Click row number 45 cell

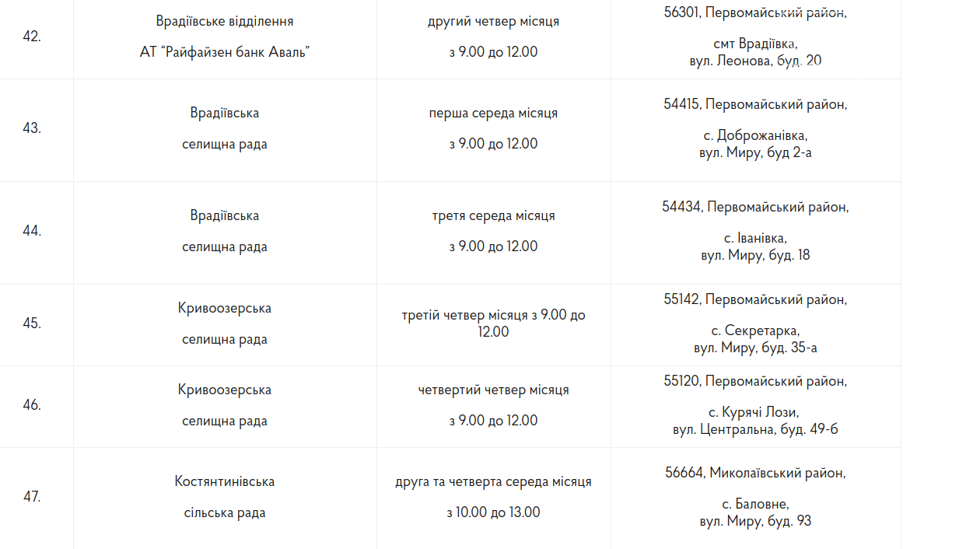click(32, 323)
